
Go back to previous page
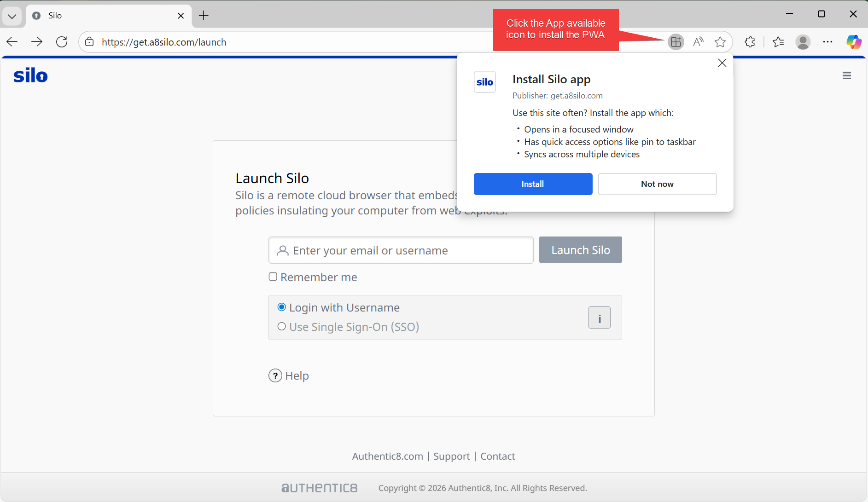click(12, 42)
